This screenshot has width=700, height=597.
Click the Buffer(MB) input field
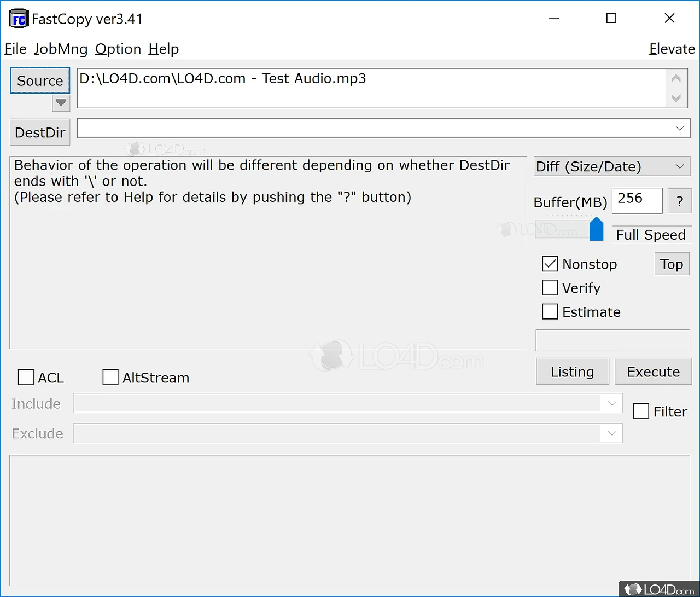[x=637, y=200]
